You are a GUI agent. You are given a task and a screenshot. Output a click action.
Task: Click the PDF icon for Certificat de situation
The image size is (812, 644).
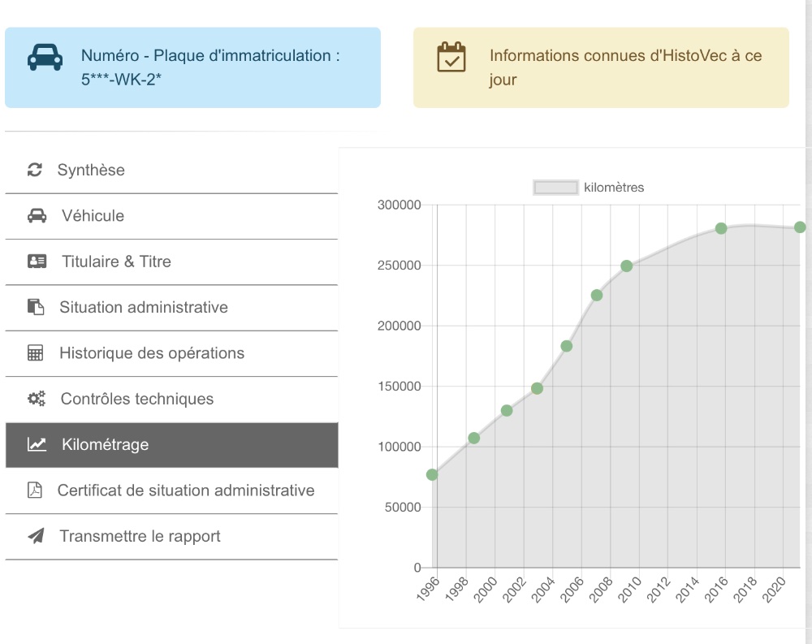click(35, 491)
